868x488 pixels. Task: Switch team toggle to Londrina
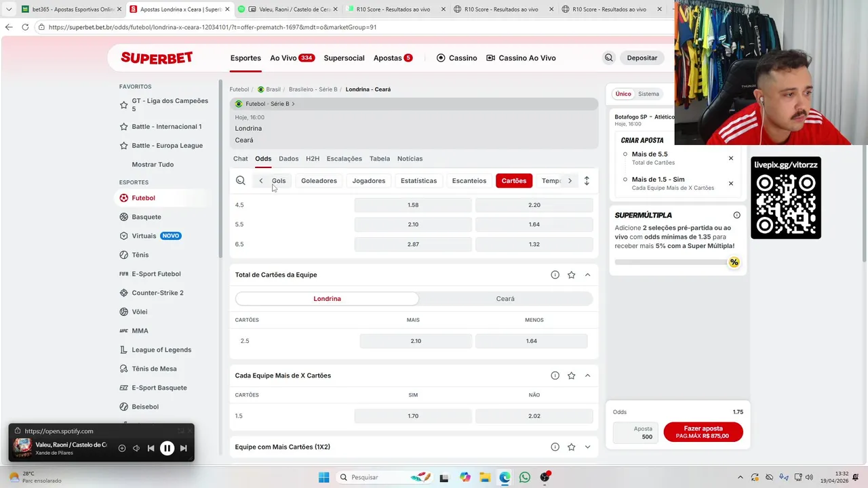pyautogui.click(x=327, y=299)
